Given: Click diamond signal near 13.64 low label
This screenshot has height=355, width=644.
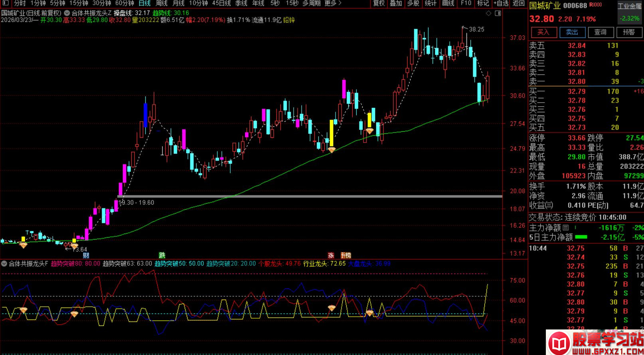Looking at the screenshot, I should (x=74, y=246).
